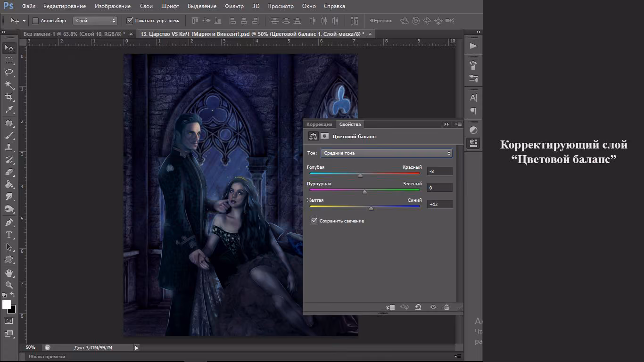Image resolution: width=644 pixels, height=362 pixels.
Task: Select the Pen tool
Action: point(9,222)
